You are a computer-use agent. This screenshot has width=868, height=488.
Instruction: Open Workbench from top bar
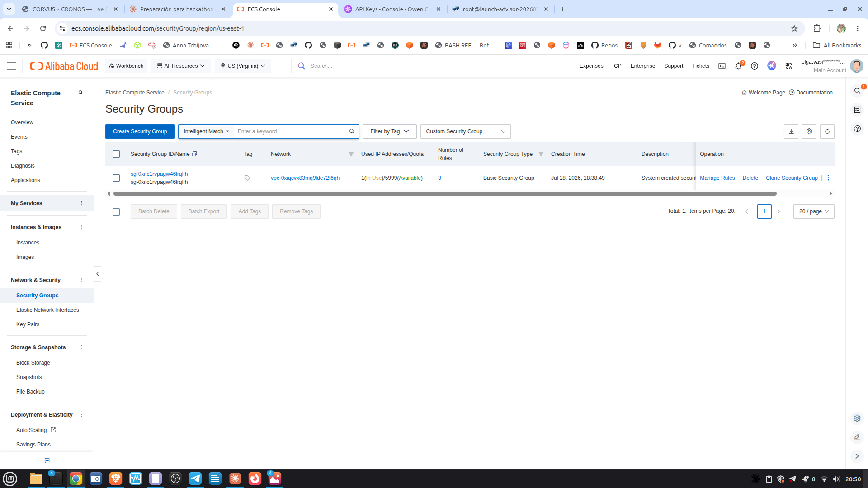pos(126,66)
